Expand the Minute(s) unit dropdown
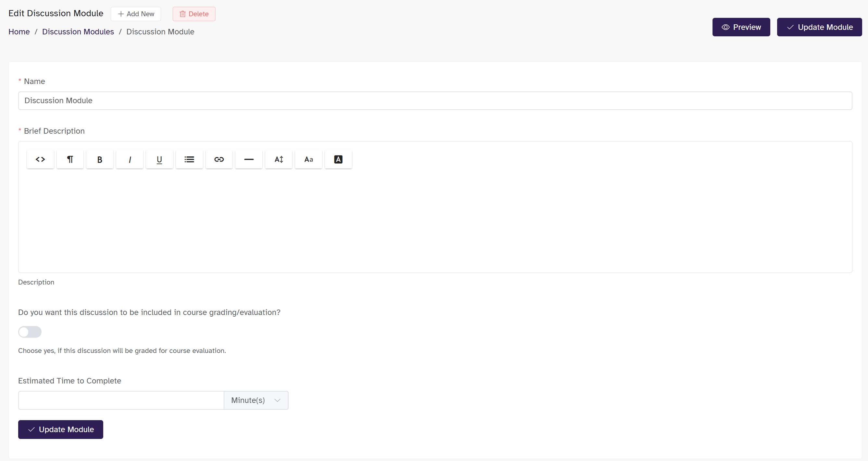Viewport: 868px width, 461px height. click(256, 400)
